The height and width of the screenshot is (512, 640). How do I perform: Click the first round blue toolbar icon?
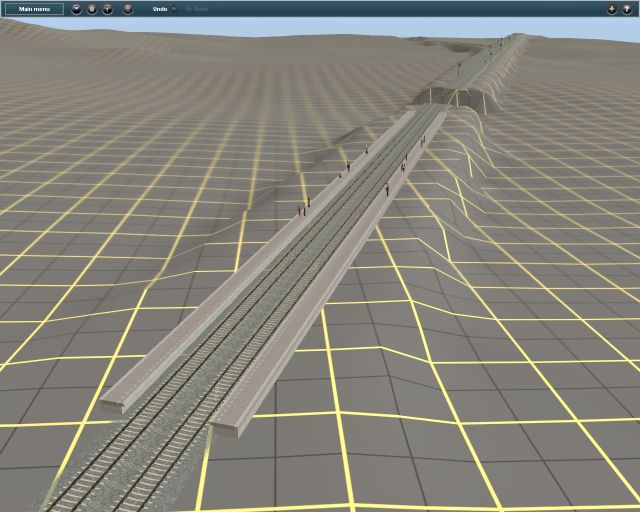click(x=76, y=9)
